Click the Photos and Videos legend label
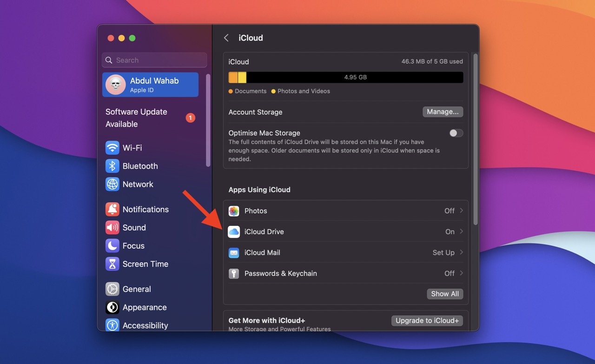This screenshot has height=364, width=595. coord(304,91)
